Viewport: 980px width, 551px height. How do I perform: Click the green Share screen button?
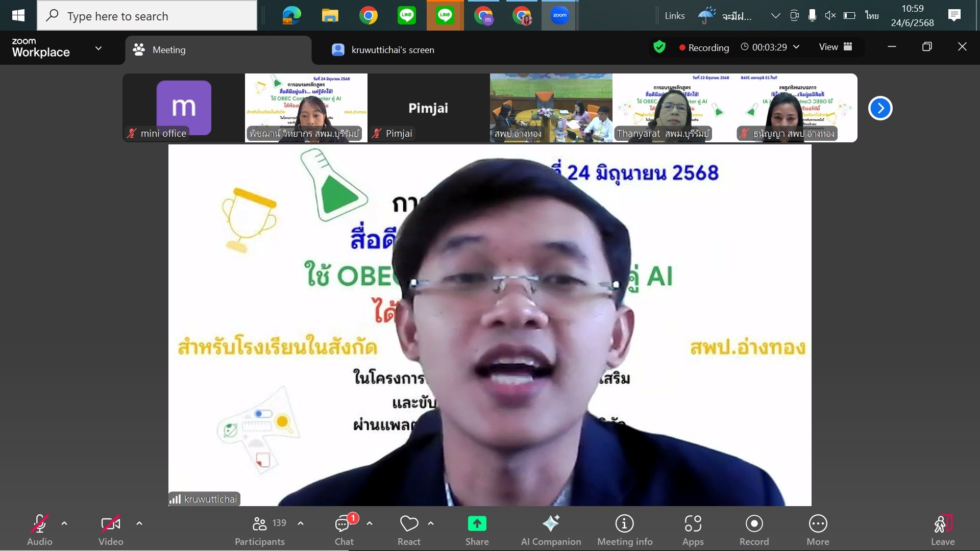477,531
